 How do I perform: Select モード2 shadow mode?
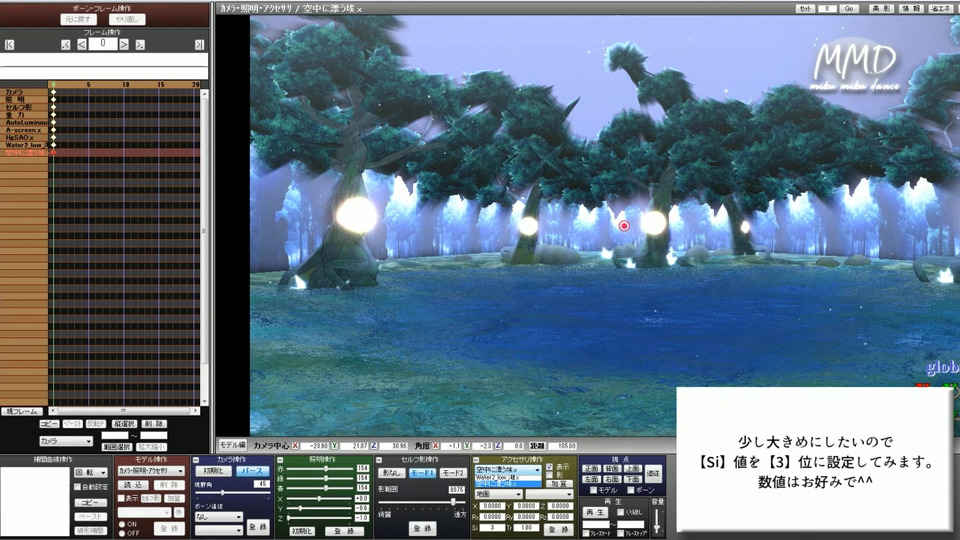click(453, 473)
